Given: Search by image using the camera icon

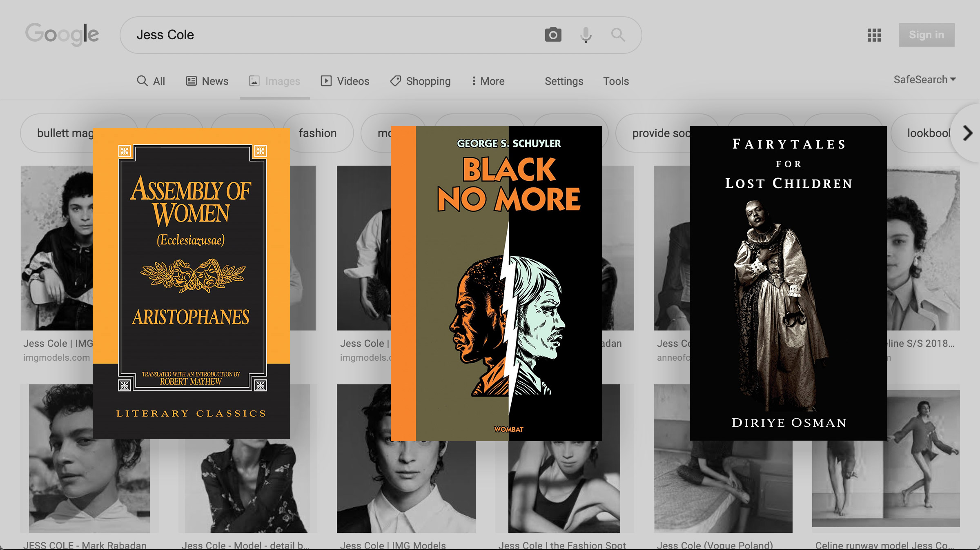Looking at the screenshot, I should (553, 35).
